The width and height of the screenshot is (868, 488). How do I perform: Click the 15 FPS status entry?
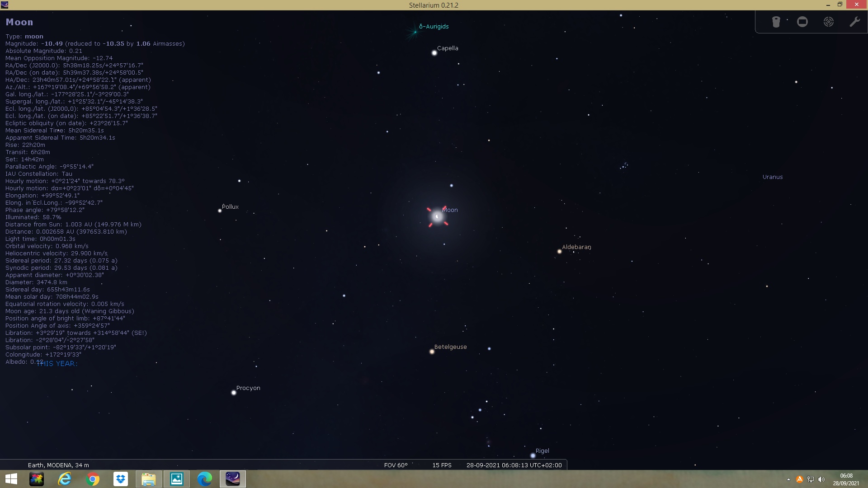point(442,465)
